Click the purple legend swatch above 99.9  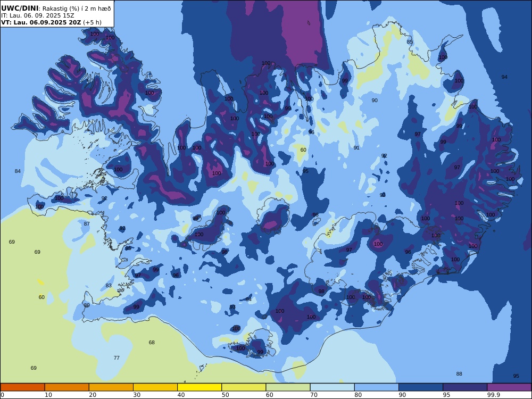point(509,387)
